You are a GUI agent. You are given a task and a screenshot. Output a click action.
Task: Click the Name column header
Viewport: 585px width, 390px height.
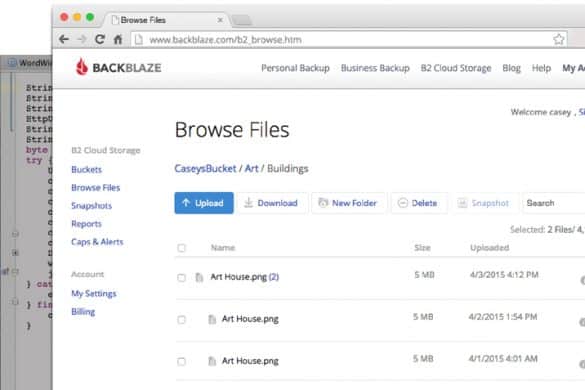point(223,248)
